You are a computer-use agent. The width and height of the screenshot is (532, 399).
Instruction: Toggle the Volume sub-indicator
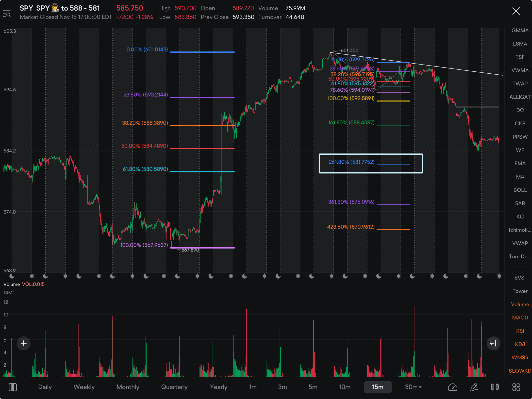coord(520,304)
